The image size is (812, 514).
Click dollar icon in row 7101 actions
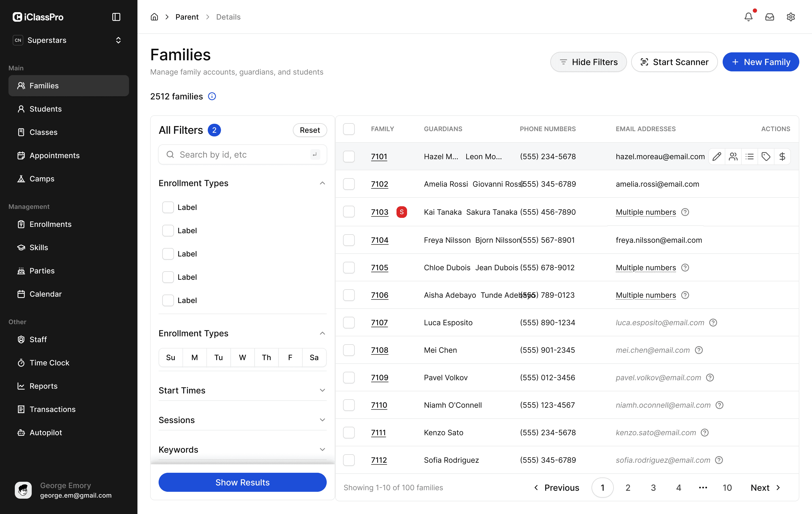click(782, 157)
